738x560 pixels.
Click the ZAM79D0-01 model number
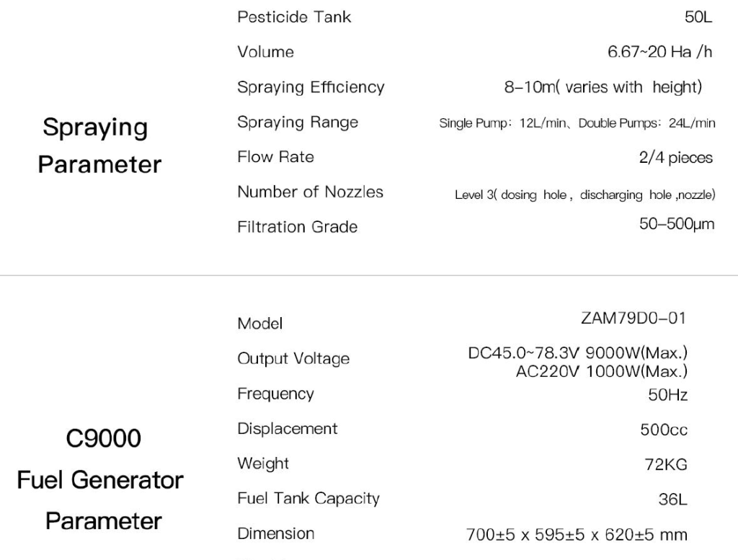(633, 318)
